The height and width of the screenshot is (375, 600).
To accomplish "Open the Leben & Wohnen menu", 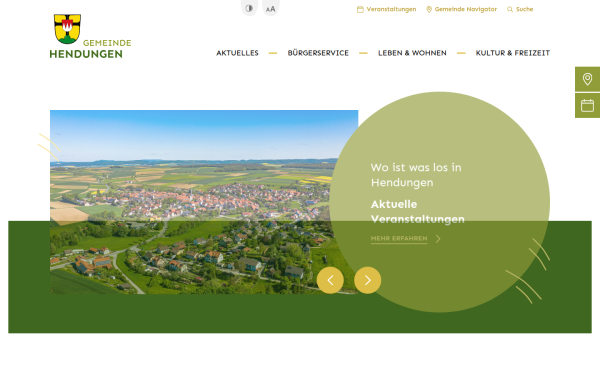I will pos(412,53).
